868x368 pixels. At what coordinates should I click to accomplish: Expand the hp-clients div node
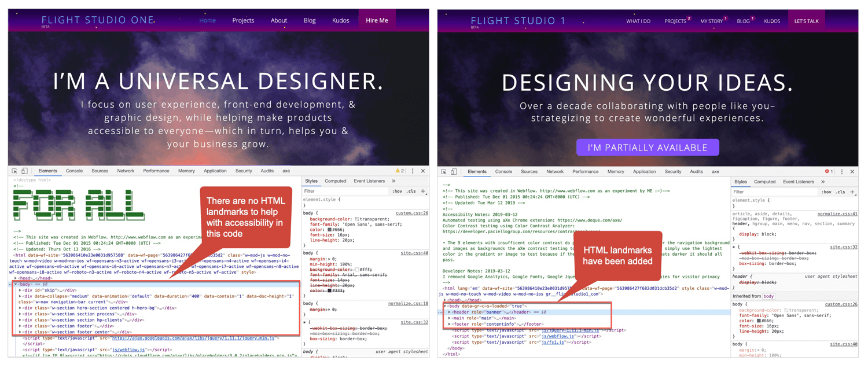21,320
